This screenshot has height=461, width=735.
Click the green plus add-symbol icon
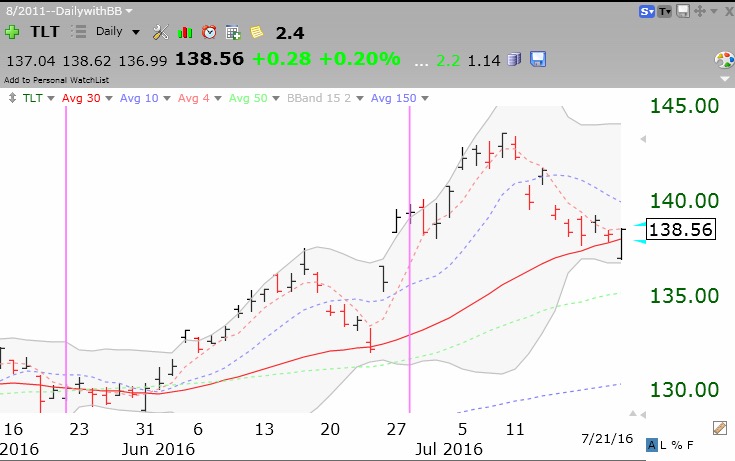(12, 32)
